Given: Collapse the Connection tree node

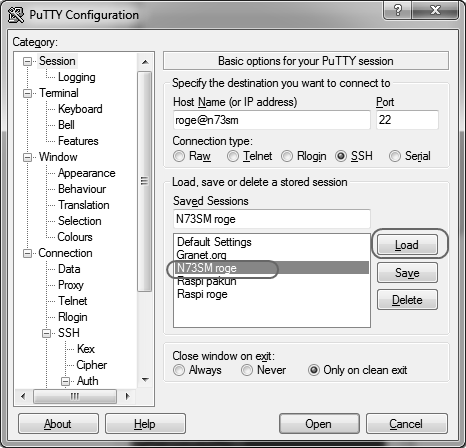Looking at the screenshot, I should [27, 253].
